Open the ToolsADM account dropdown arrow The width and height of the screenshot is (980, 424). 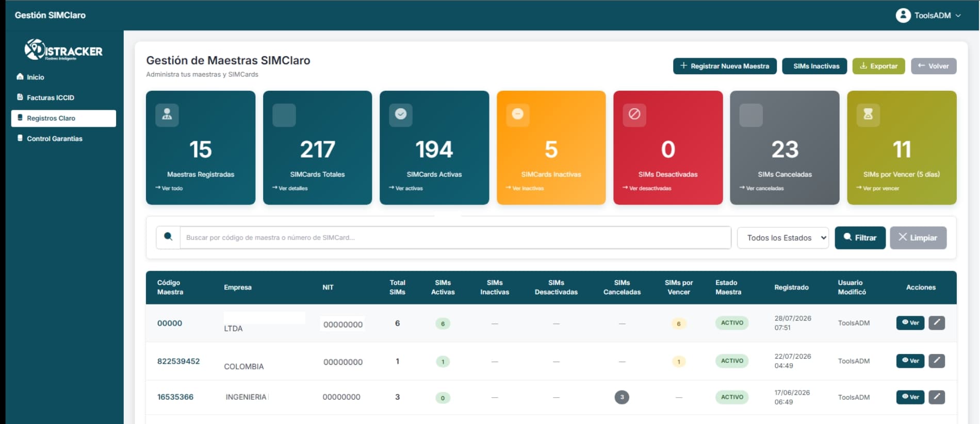point(958,15)
